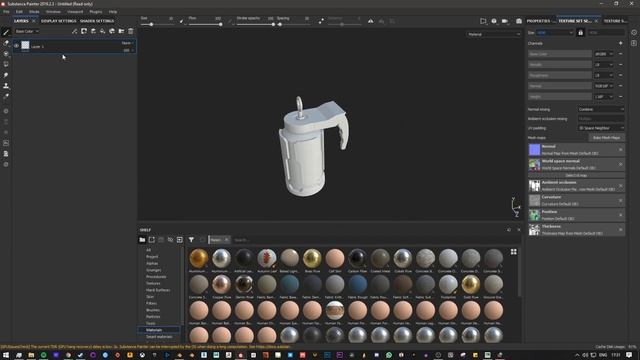The height and width of the screenshot is (360, 640).
Task: Add a mask to the layer
Action: [84, 31]
